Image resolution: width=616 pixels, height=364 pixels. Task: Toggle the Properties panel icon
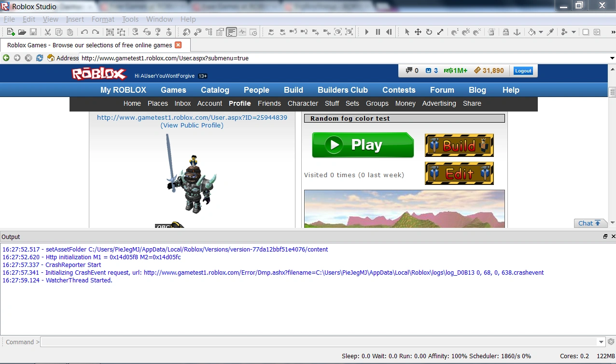tap(220, 32)
